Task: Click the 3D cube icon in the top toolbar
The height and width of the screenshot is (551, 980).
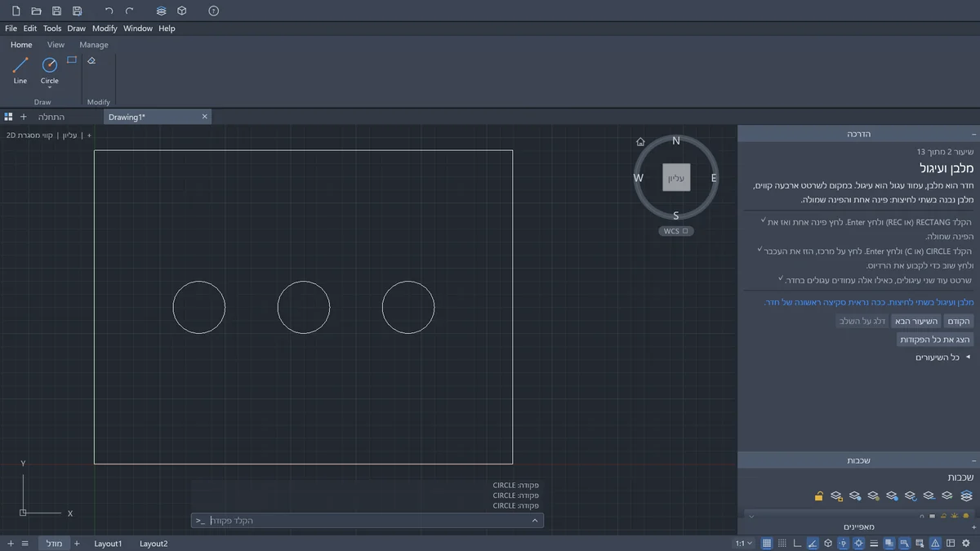Action: pyautogui.click(x=181, y=11)
